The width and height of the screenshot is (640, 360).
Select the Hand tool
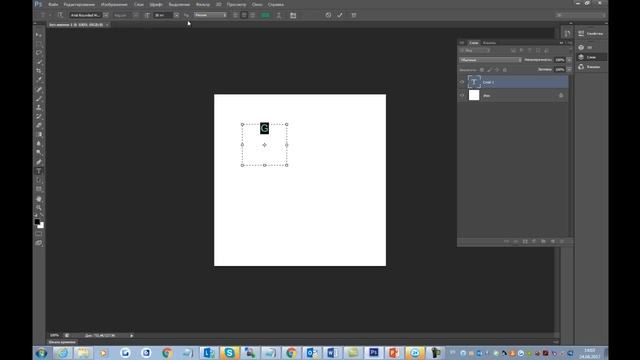[39, 199]
